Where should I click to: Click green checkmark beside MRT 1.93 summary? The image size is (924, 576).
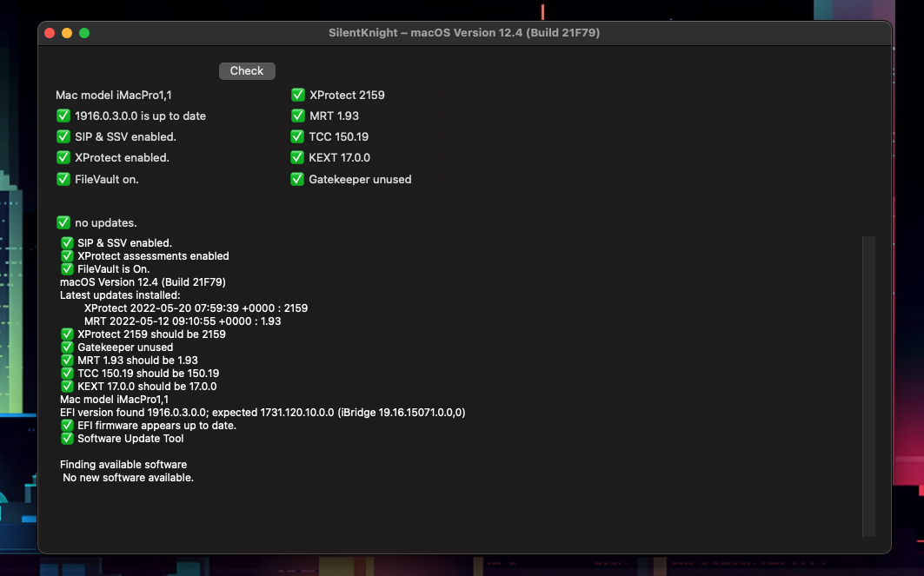(x=298, y=116)
